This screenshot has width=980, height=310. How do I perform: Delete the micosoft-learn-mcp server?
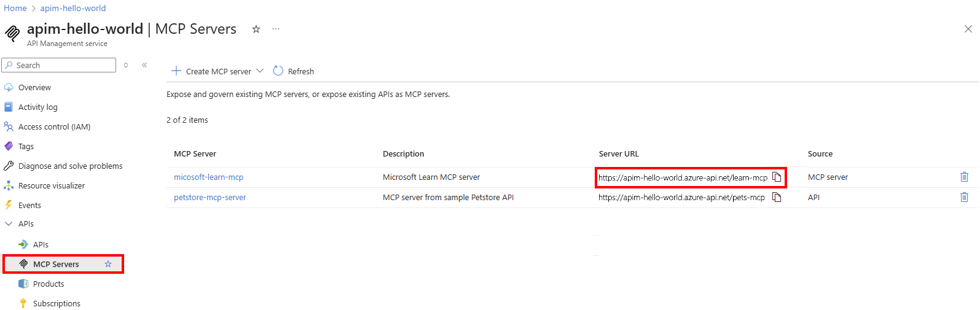pos(964,177)
